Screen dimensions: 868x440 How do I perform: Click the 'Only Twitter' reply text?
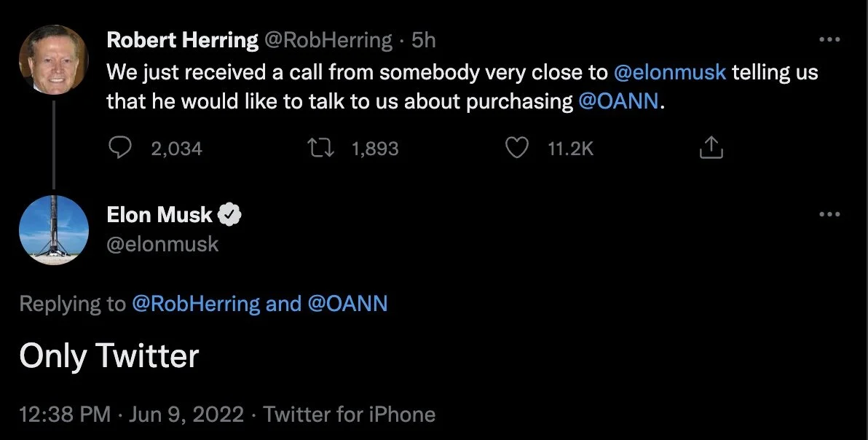point(109,357)
